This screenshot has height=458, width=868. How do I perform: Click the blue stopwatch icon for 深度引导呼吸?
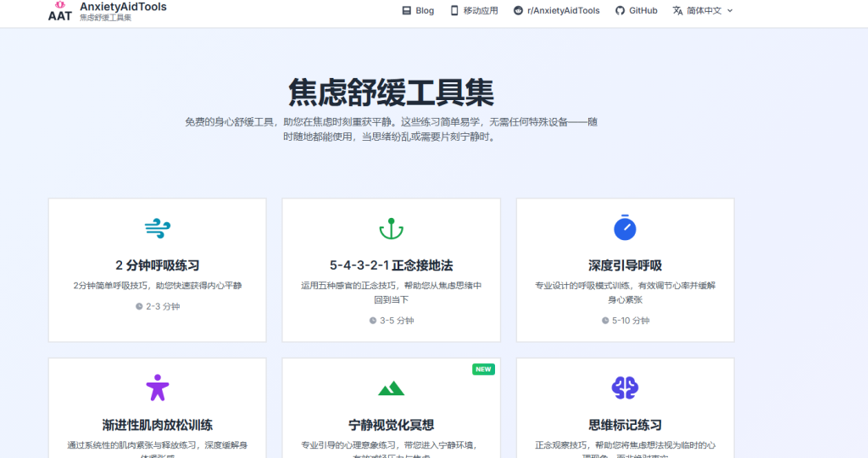(x=625, y=227)
